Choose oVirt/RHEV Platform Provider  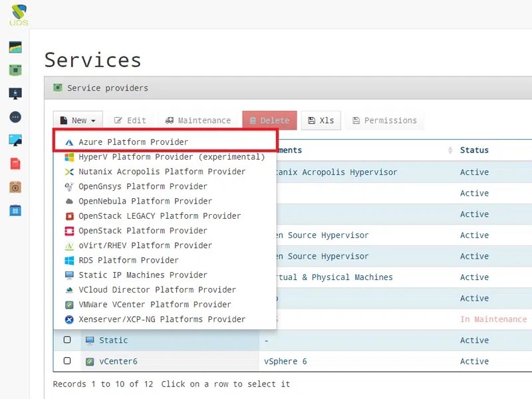pos(165,245)
